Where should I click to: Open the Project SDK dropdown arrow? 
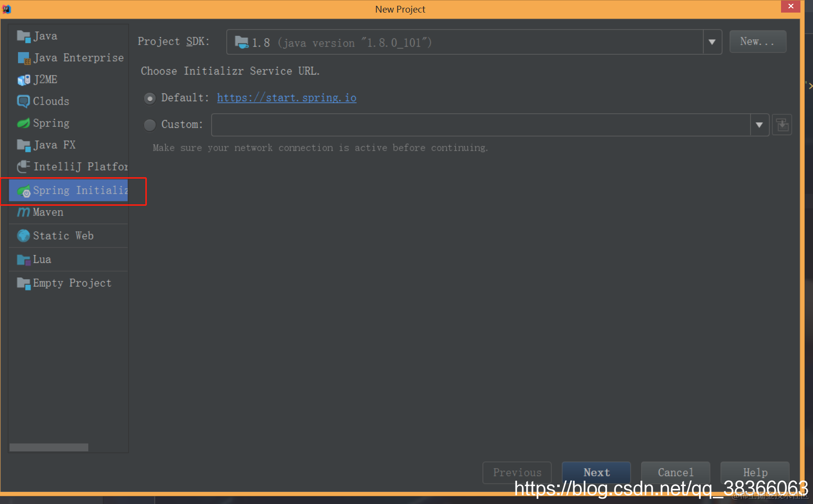tap(712, 42)
